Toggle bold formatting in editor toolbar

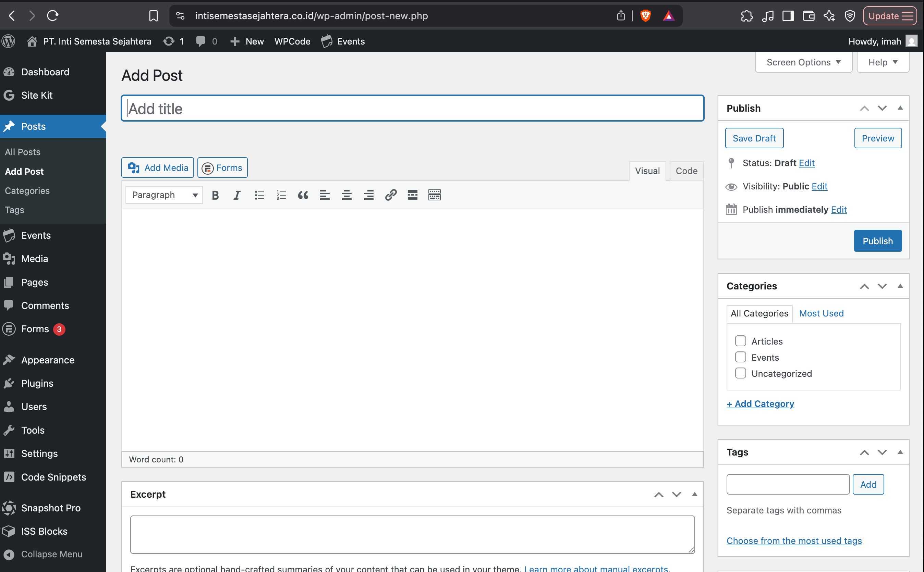[215, 195]
